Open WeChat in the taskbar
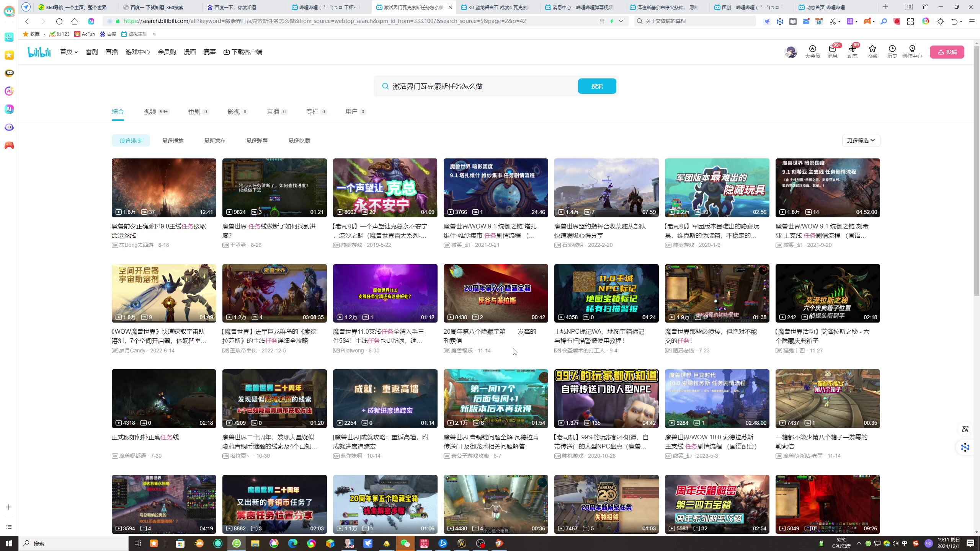The image size is (980, 551). coord(405,543)
